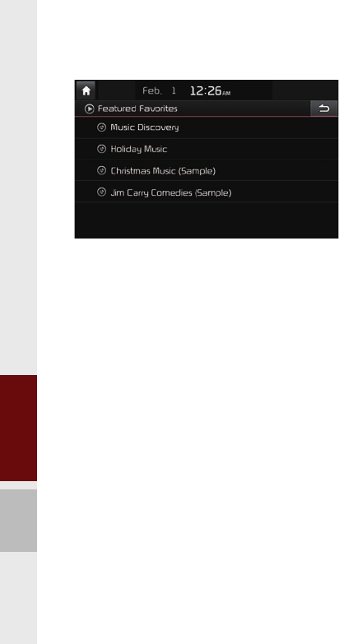
Task: Tap the Feb. 1 date display
Action: (x=160, y=91)
